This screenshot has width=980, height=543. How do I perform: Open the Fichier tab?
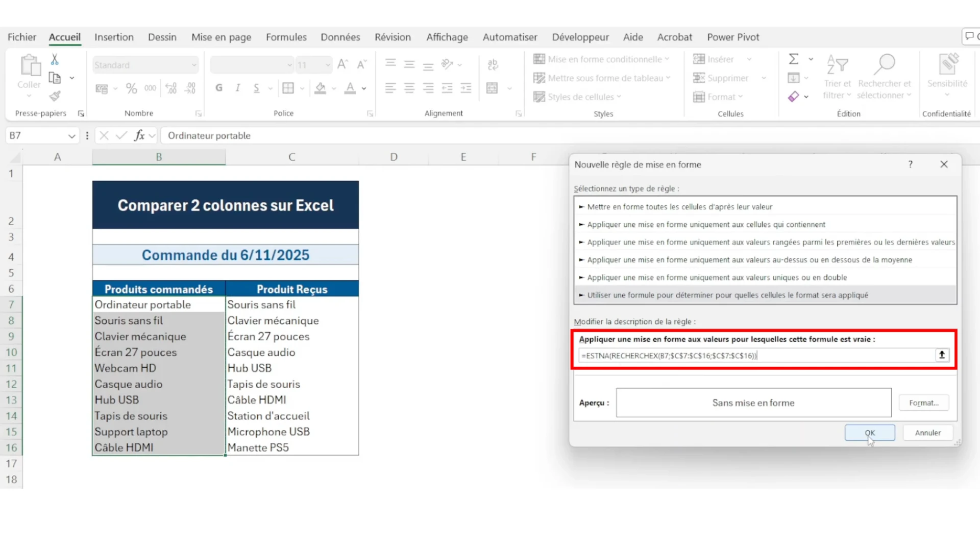(22, 37)
